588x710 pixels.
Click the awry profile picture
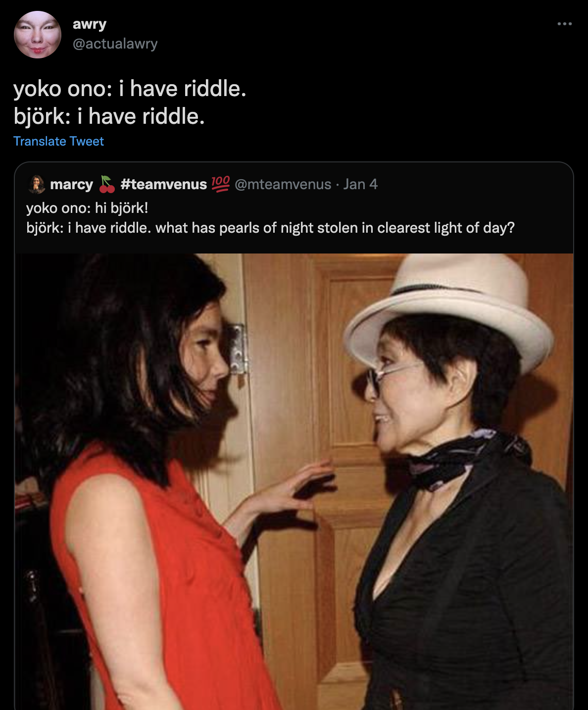click(x=34, y=31)
